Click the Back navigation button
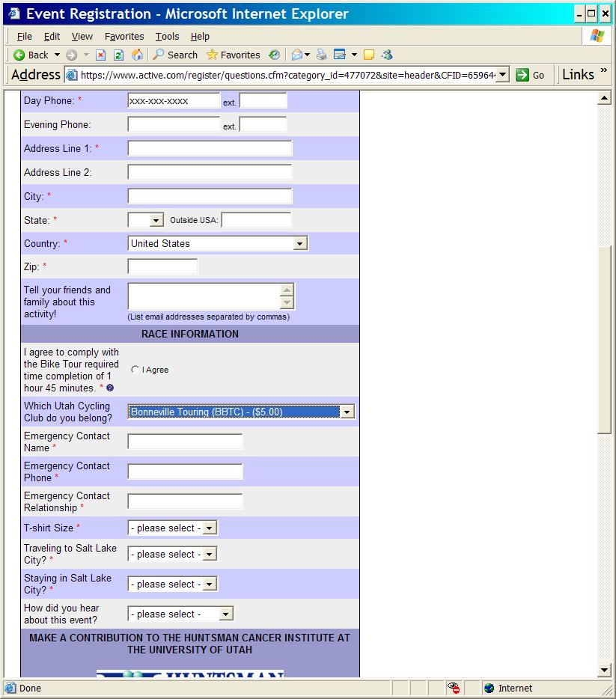 click(x=31, y=55)
